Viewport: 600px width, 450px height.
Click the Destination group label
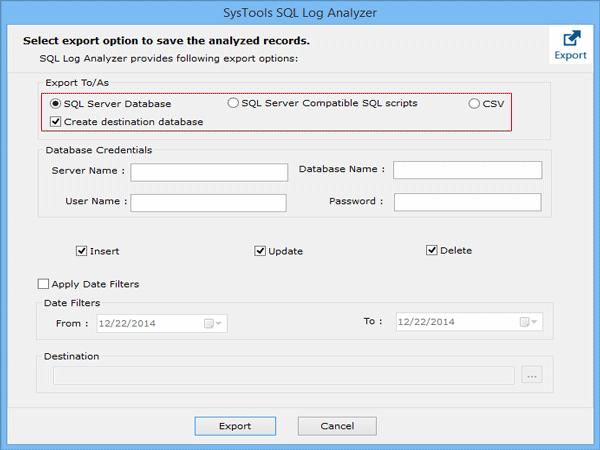72,356
